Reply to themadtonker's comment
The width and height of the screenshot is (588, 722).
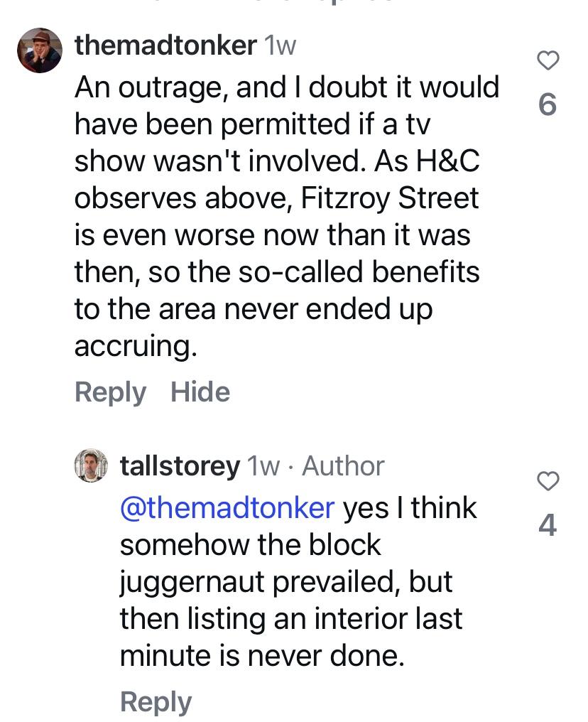[x=110, y=392]
